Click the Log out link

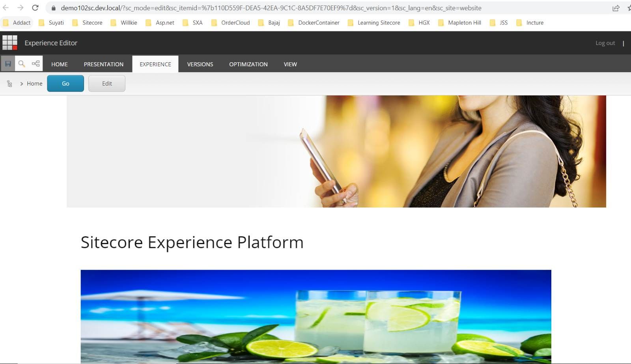click(x=605, y=43)
